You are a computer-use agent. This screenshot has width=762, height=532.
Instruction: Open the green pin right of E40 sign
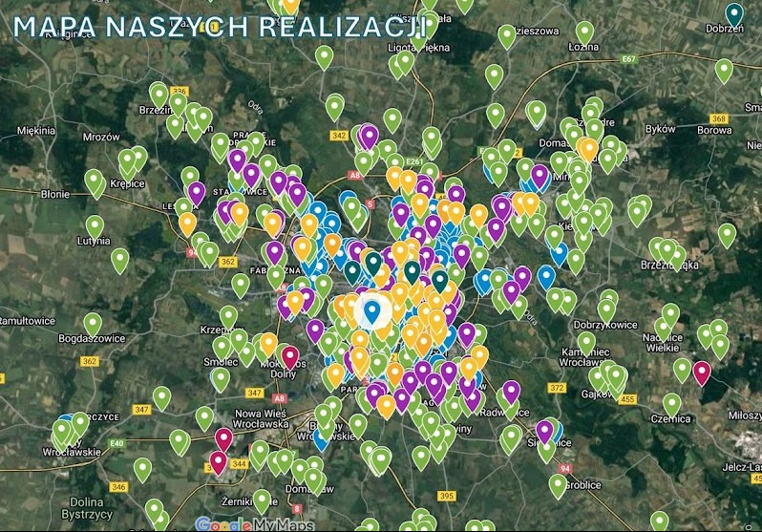(x=179, y=441)
